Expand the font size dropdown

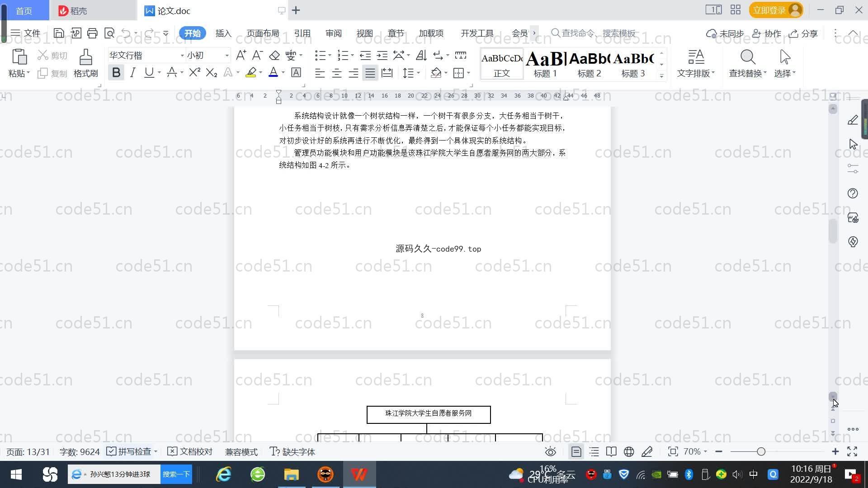coord(227,56)
